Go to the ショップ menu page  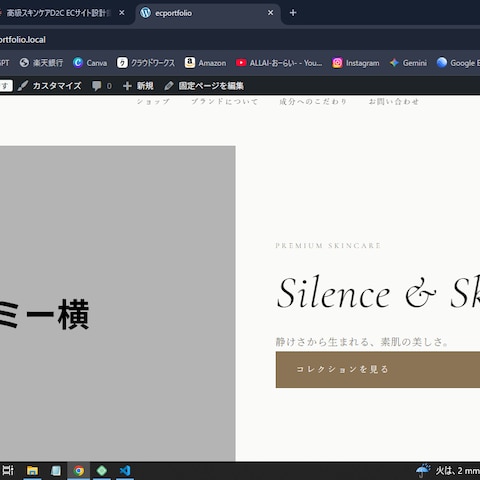pyautogui.click(x=153, y=101)
